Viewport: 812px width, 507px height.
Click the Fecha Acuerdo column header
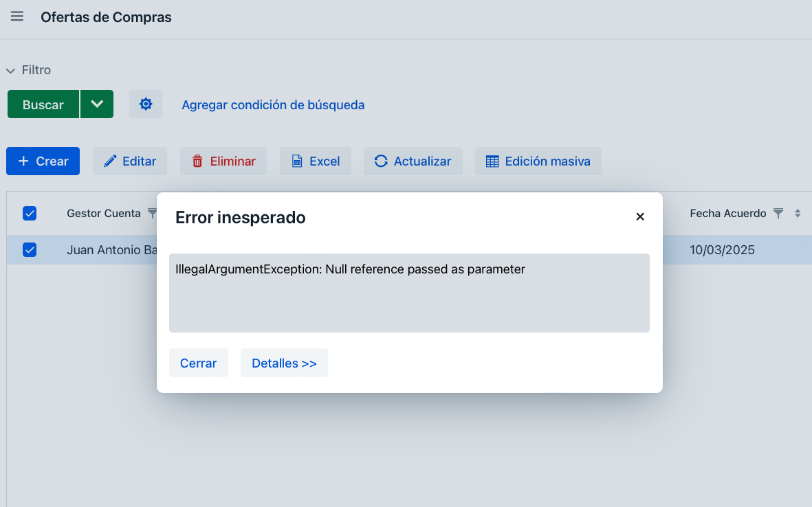click(x=727, y=213)
